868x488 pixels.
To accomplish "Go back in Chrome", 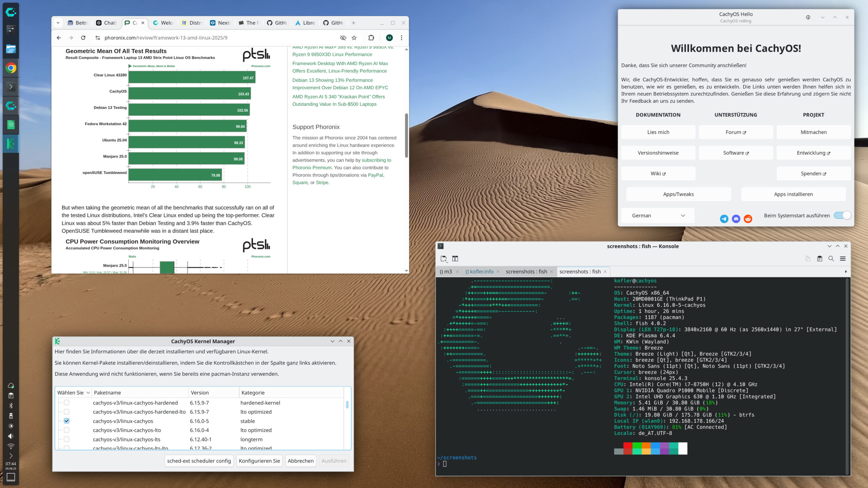I will point(59,38).
